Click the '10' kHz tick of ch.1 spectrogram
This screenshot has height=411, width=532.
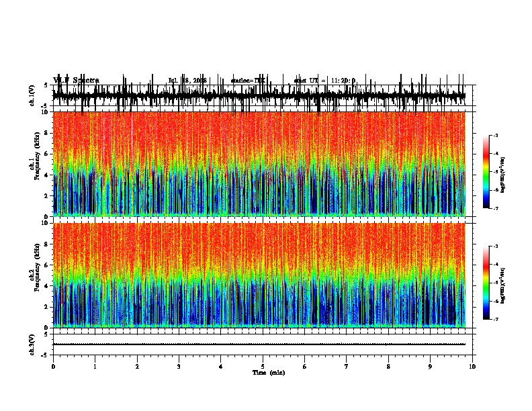point(44,112)
